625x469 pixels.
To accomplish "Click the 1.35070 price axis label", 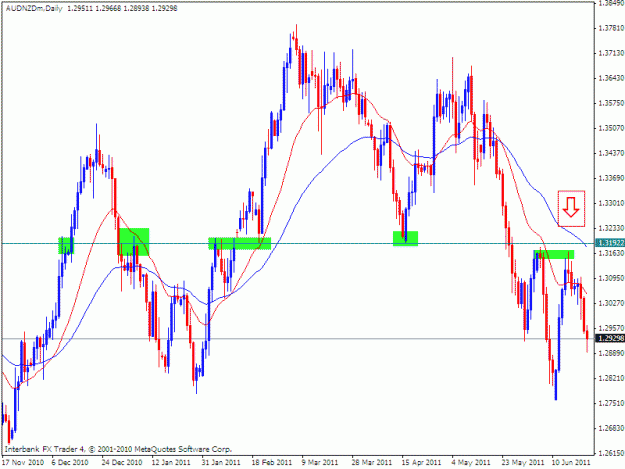I will [611, 128].
